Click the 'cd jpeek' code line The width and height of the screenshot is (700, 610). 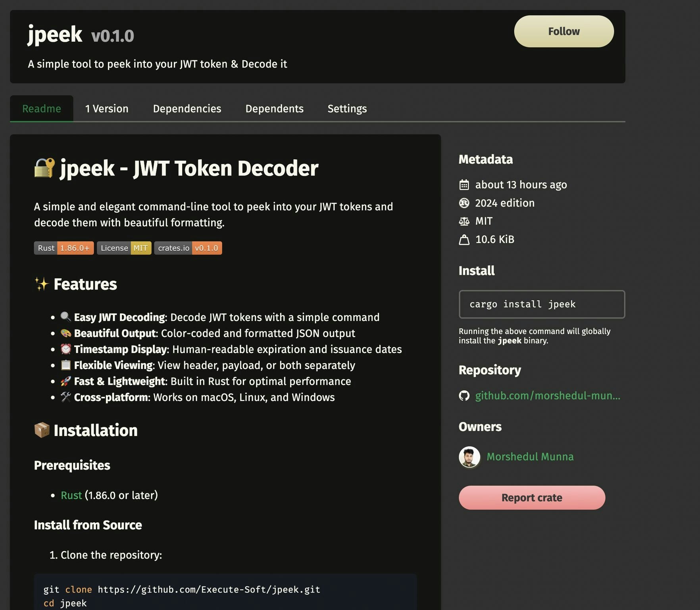(x=65, y=603)
